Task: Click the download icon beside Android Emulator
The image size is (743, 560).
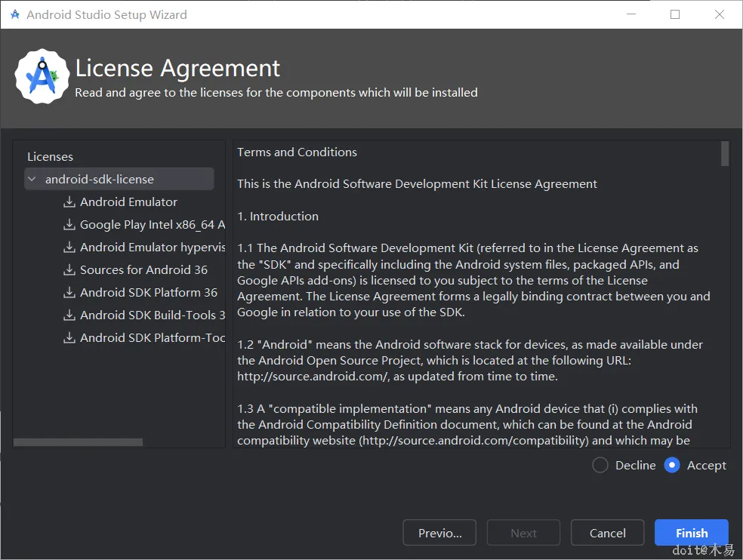Action: point(69,202)
